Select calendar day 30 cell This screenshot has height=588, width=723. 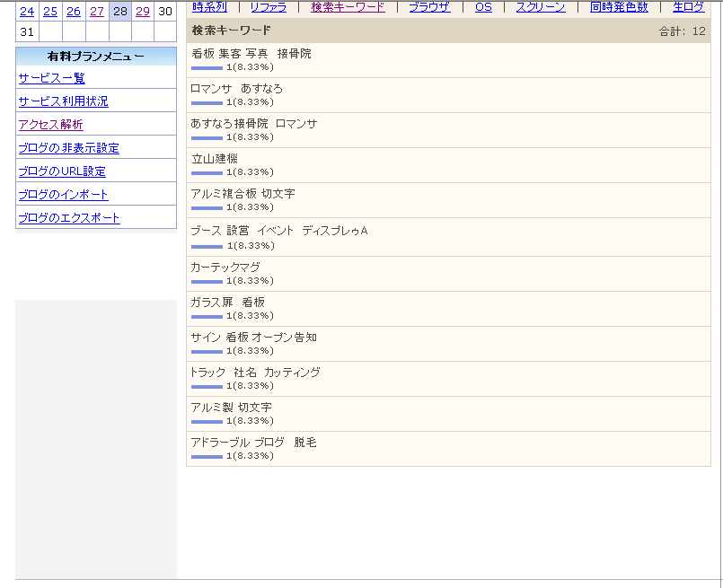(165, 11)
